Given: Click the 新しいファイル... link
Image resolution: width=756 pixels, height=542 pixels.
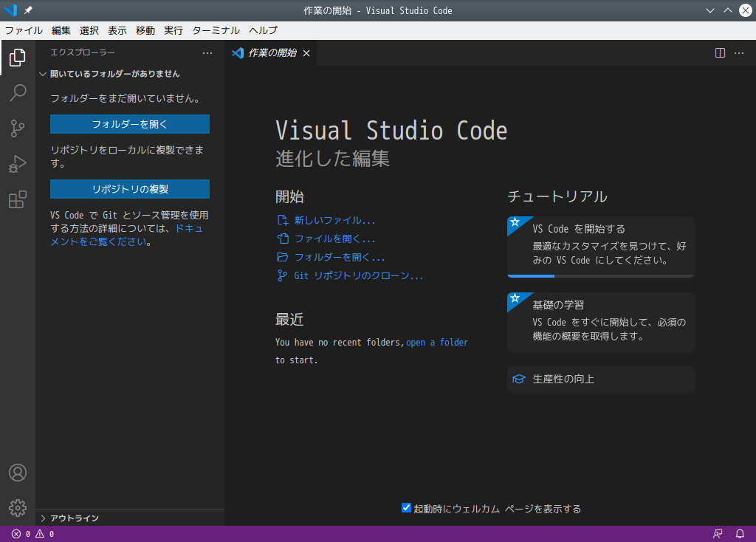Looking at the screenshot, I should [334, 220].
